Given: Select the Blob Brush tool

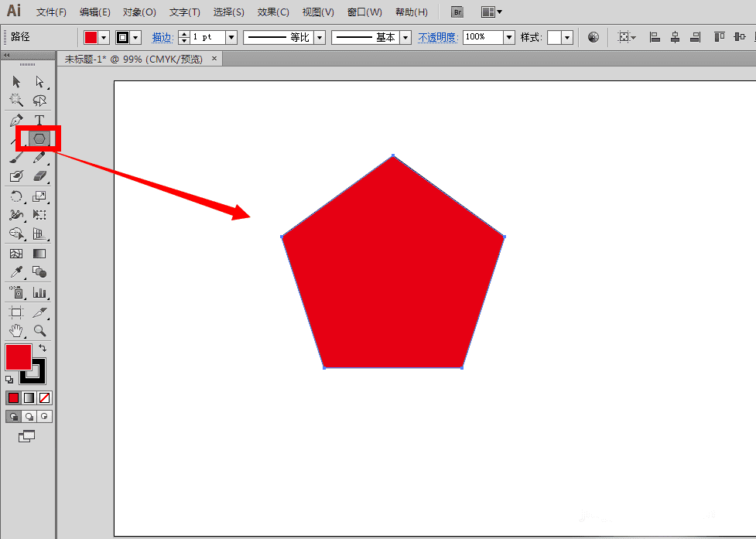Looking at the screenshot, I should pyautogui.click(x=16, y=176).
